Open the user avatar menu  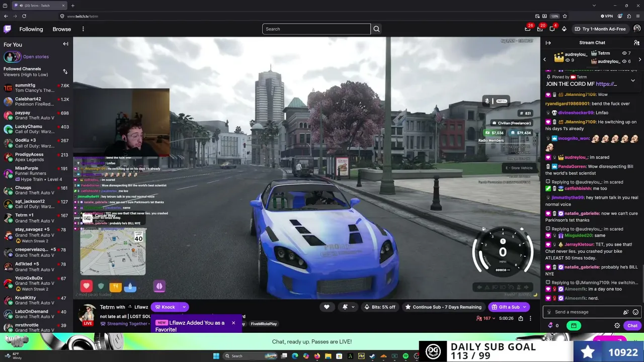tap(637, 29)
